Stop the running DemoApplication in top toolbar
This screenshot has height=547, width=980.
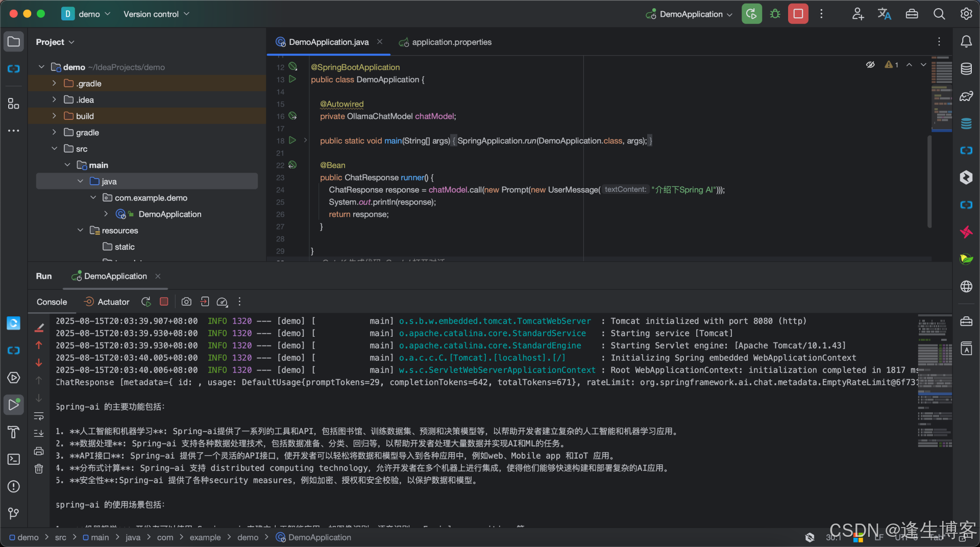coord(798,14)
